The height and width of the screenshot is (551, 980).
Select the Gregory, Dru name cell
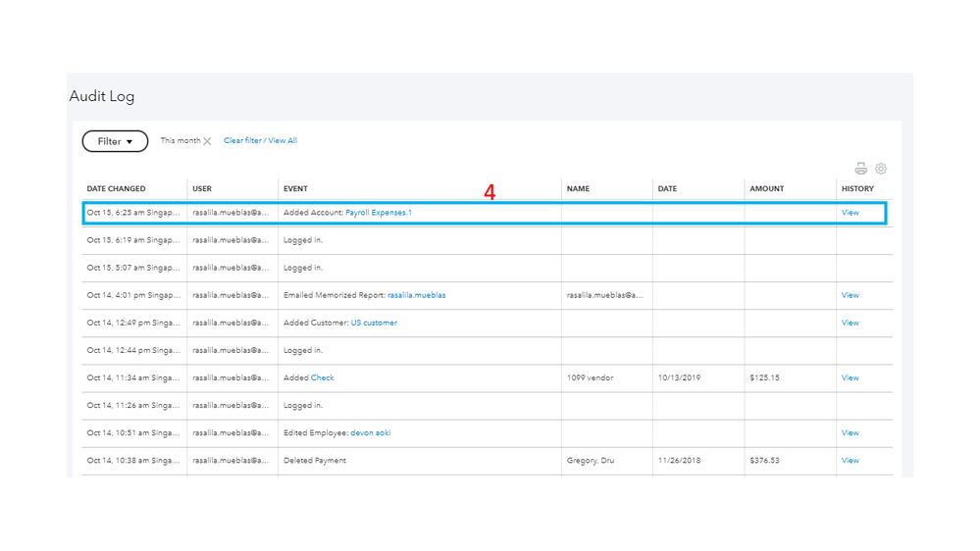pos(591,460)
